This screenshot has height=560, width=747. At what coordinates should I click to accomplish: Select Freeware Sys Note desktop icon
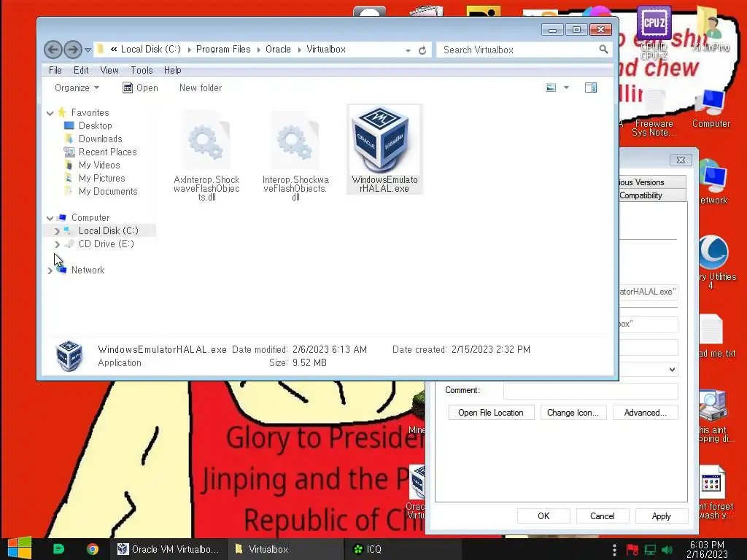click(654, 113)
